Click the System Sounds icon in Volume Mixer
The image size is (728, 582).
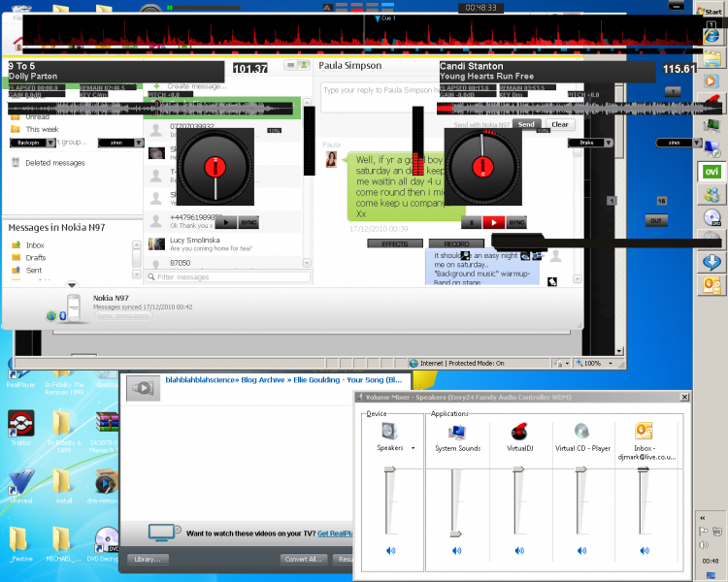(x=457, y=432)
